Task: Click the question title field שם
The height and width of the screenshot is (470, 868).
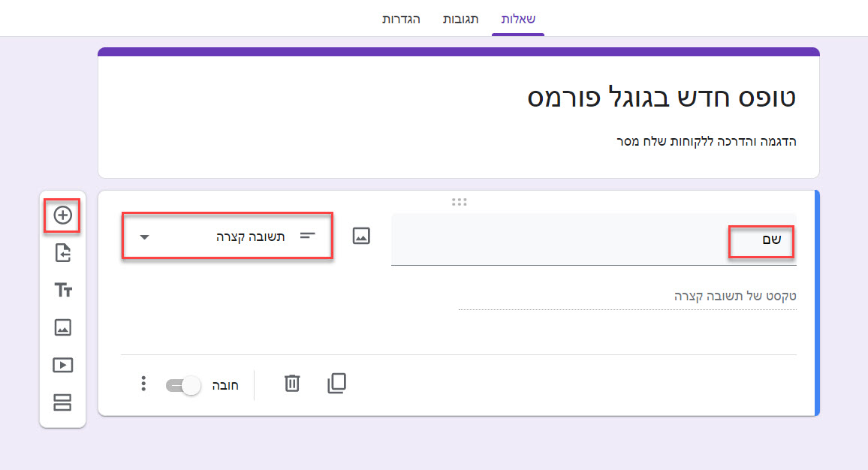Action: click(593, 240)
